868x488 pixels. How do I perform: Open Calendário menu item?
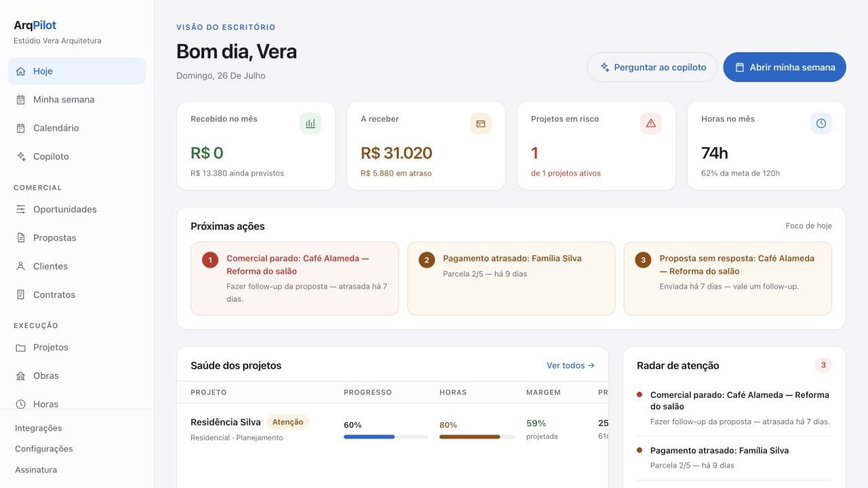77,128
